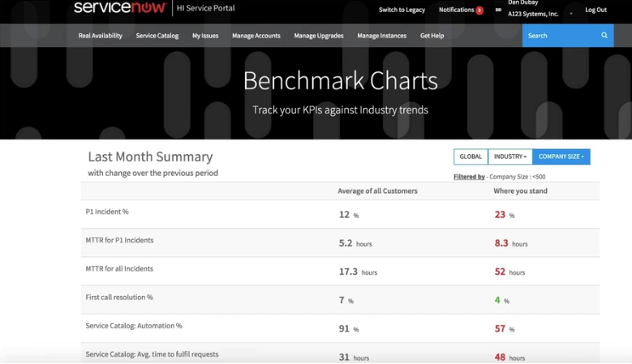Image resolution: width=632 pixels, height=364 pixels.
Task: Click the Benchmark Charts banner title
Action: (341, 81)
